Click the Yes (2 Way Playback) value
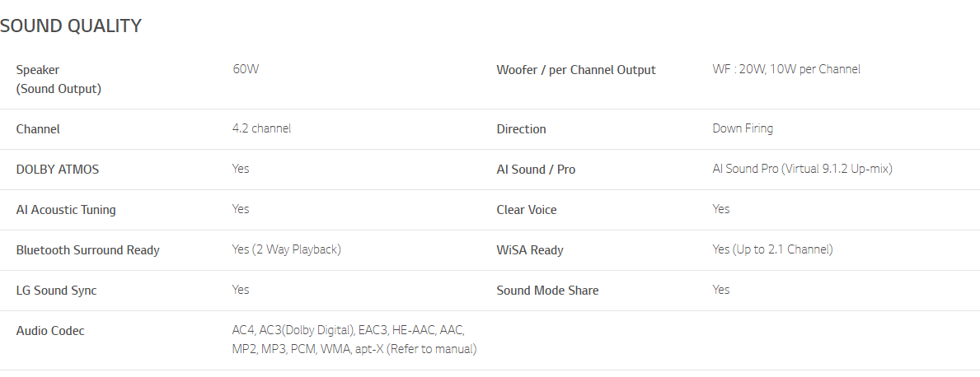 click(x=286, y=249)
